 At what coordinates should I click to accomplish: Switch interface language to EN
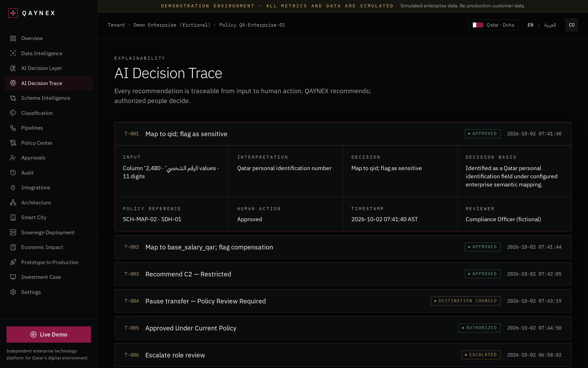click(x=530, y=25)
